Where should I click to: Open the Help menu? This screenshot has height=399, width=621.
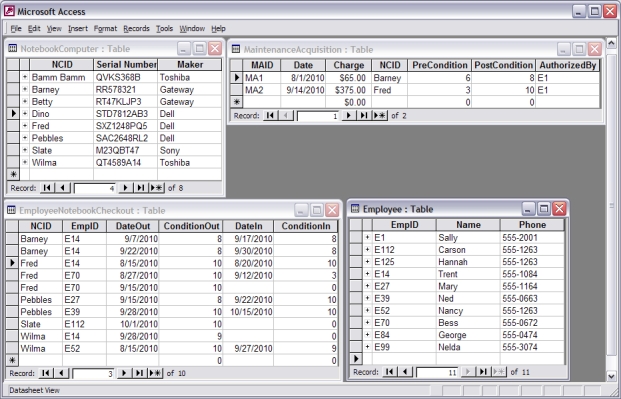click(x=218, y=29)
